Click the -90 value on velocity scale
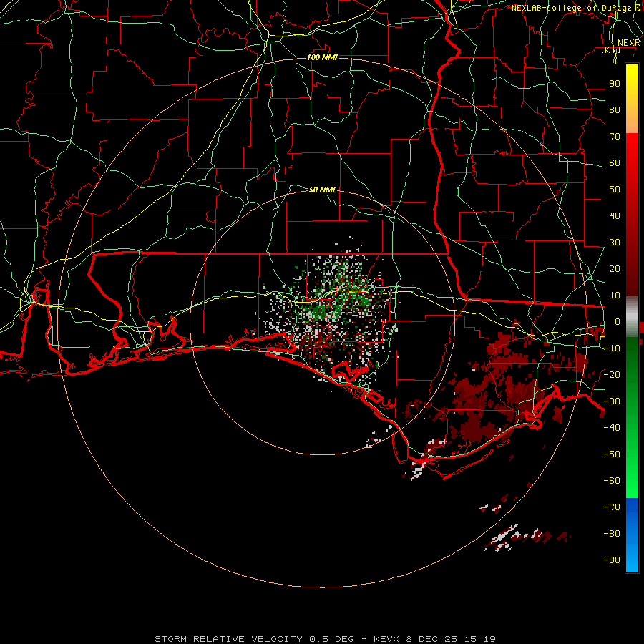 point(612,560)
